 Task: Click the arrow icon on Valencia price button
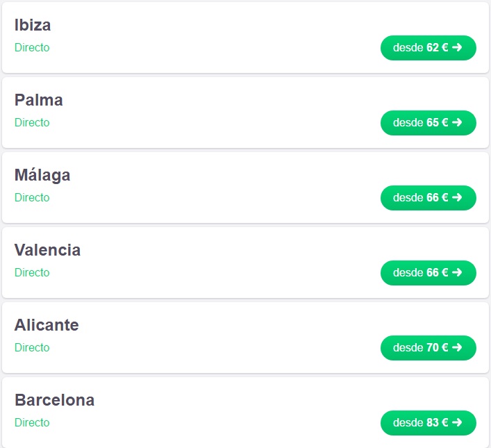click(x=457, y=272)
